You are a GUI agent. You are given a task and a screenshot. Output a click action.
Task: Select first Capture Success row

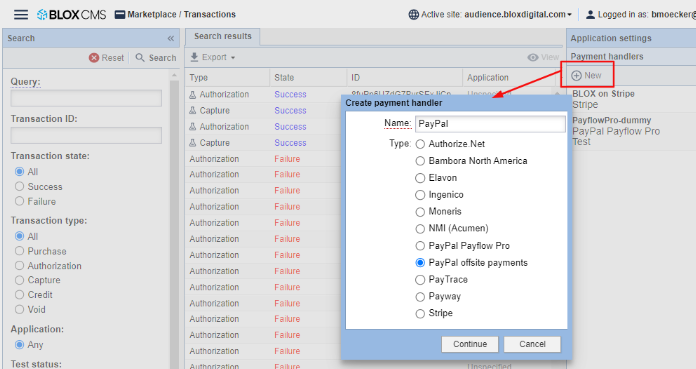tap(264, 111)
